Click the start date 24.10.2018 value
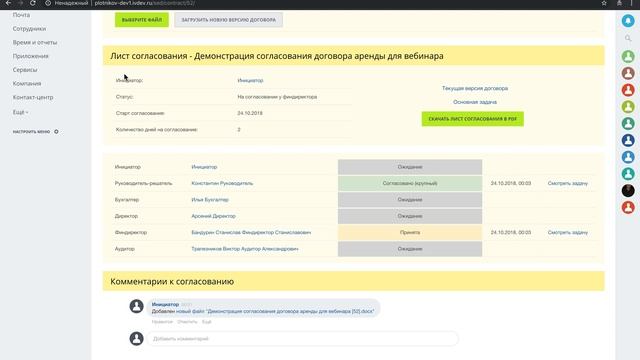640x360 pixels. click(x=250, y=113)
